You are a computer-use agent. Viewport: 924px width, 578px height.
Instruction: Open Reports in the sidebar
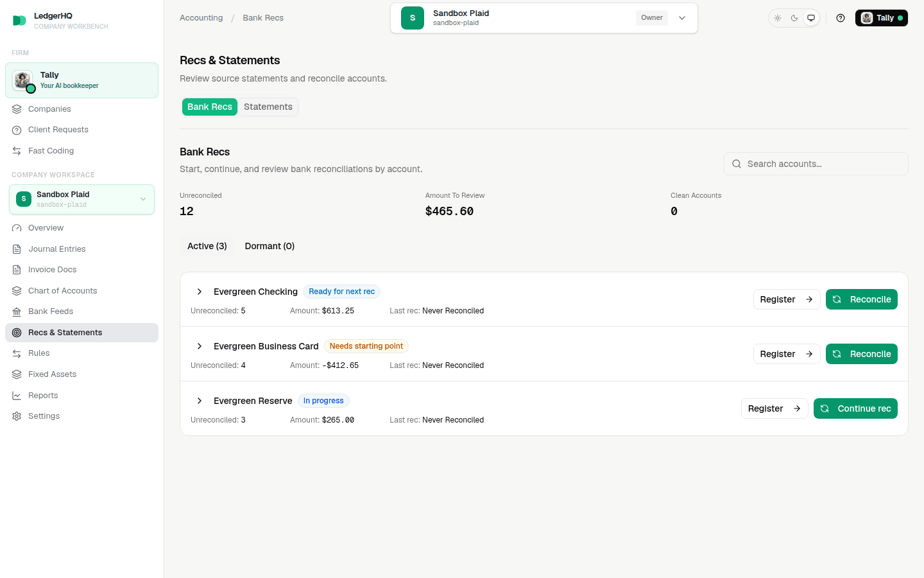(81, 396)
